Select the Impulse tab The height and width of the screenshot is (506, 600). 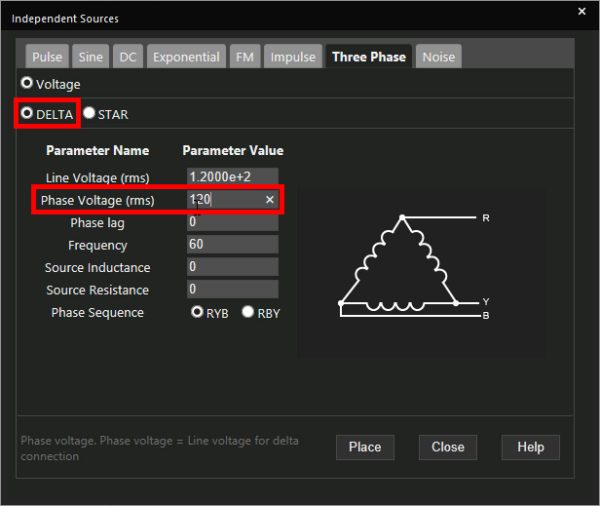(293, 57)
